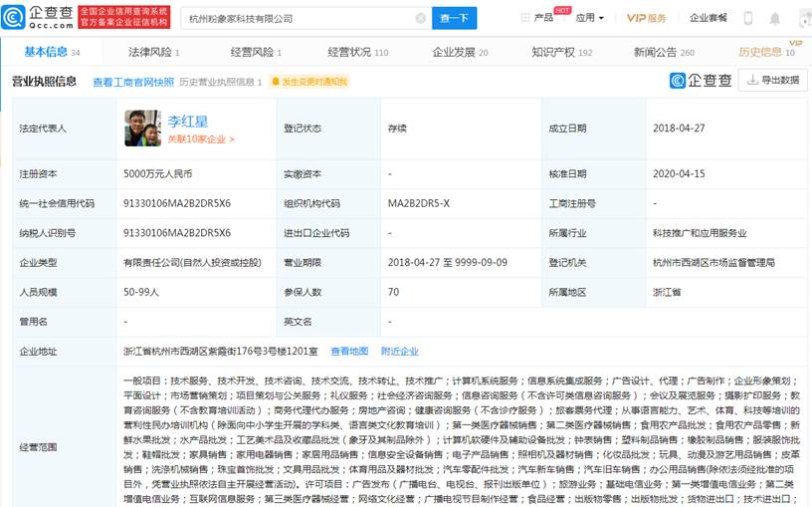Open 查看工商官网快照 link

coord(133,82)
